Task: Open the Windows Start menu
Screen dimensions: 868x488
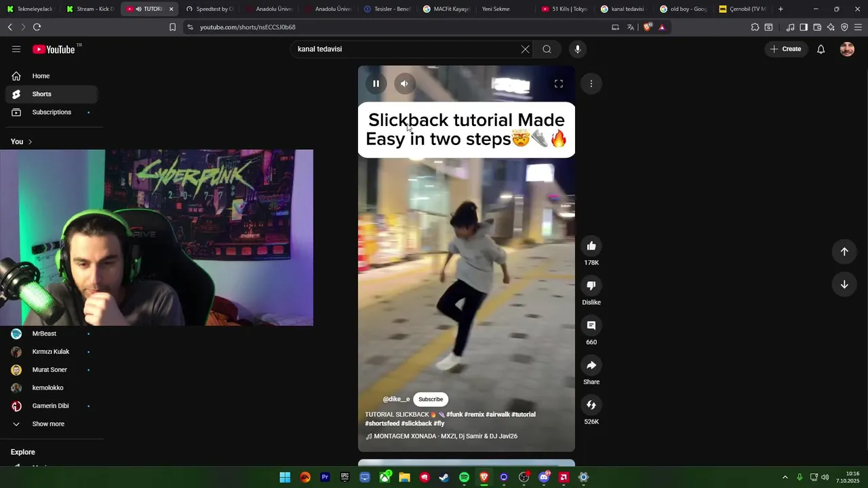Action: tap(285, 477)
